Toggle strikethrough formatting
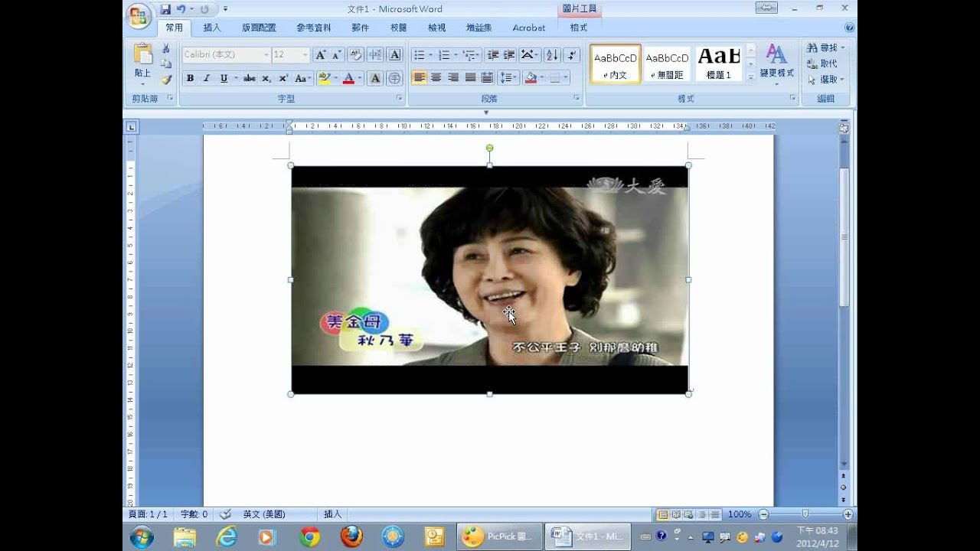This screenshot has height=551, width=980. pos(250,78)
